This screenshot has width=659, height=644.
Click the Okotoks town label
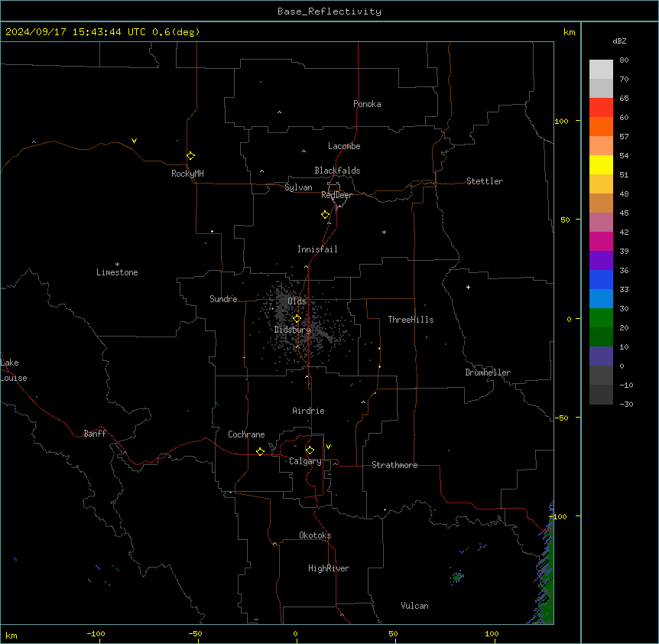315,535
